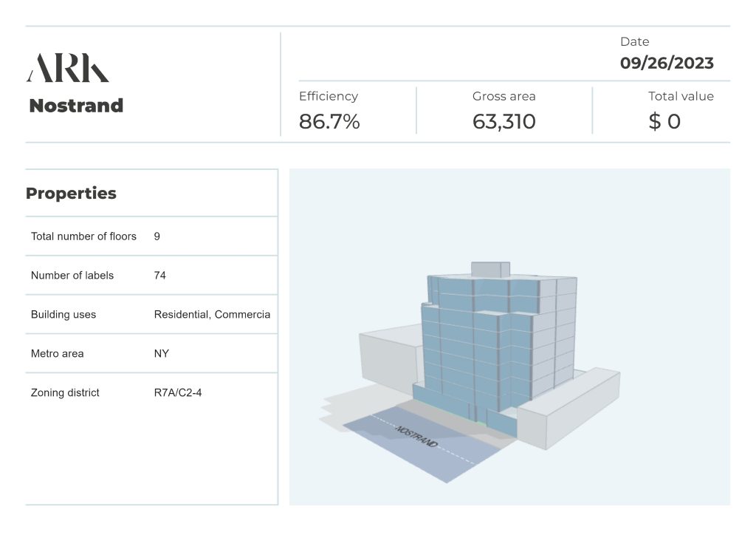Select the Date label in header

pos(634,42)
